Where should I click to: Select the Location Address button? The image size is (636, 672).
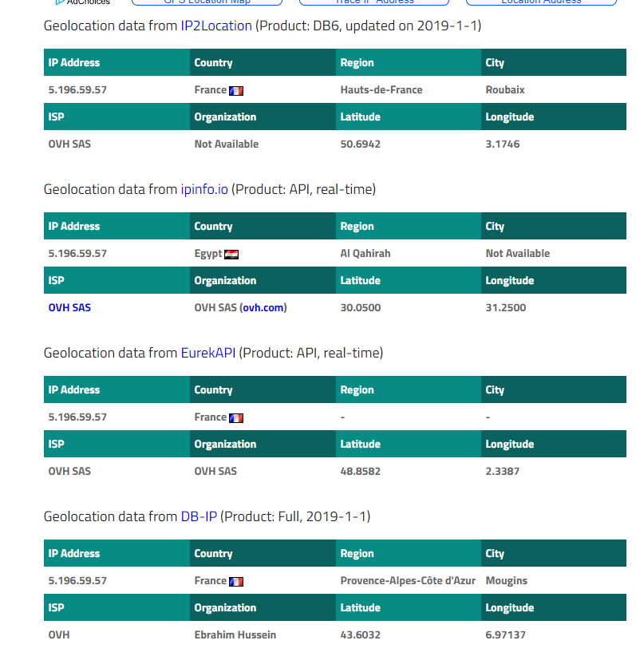541,2
